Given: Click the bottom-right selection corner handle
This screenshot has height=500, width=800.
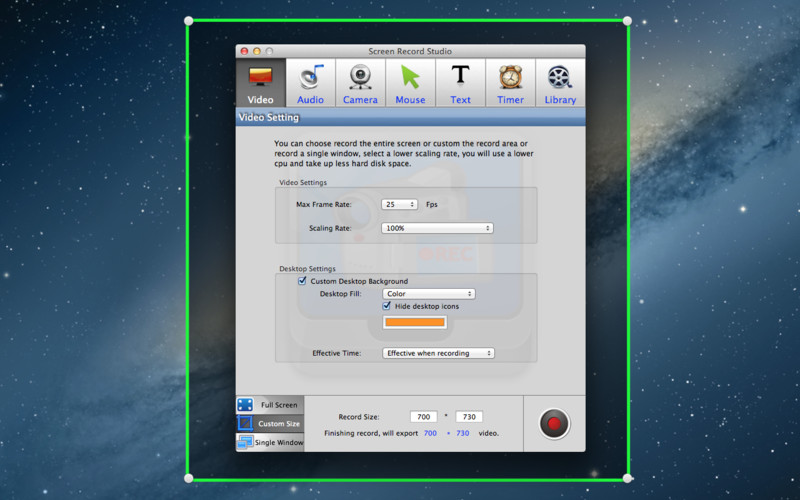Looking at the screenshot, I should coord(627,478).
